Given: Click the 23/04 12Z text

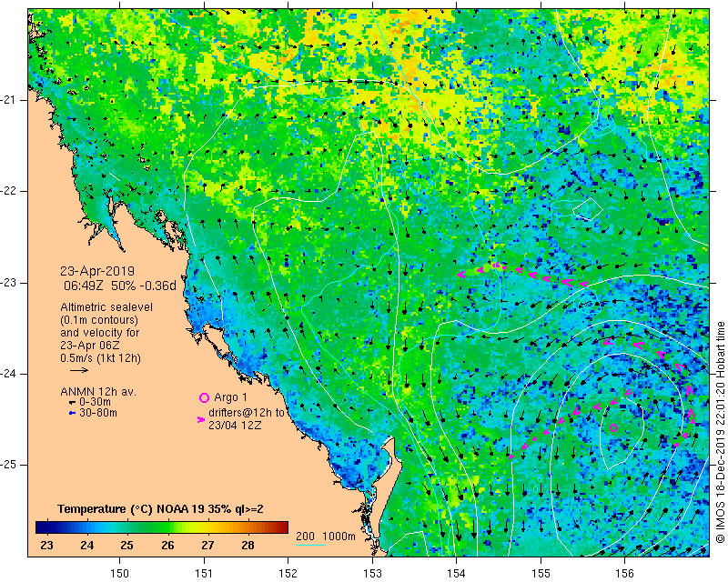Looking at the screenshot, I should [x=235, y=425].
